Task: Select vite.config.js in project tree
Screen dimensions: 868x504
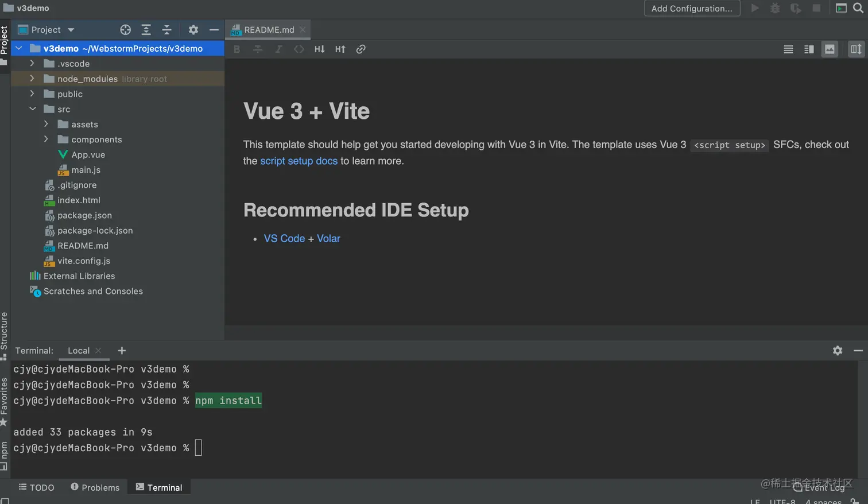Action: click(83, 261)
